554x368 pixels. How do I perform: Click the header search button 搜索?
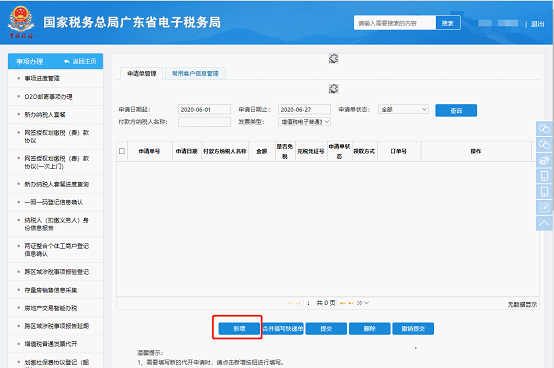point(448,23)
